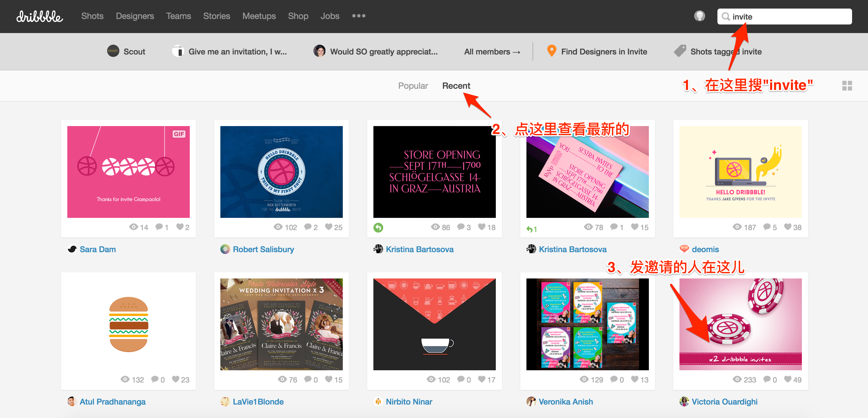This screenshot has height=418, width=868.
Task: Open Nirbito Ninar's profile
Action: pos(409,401)
